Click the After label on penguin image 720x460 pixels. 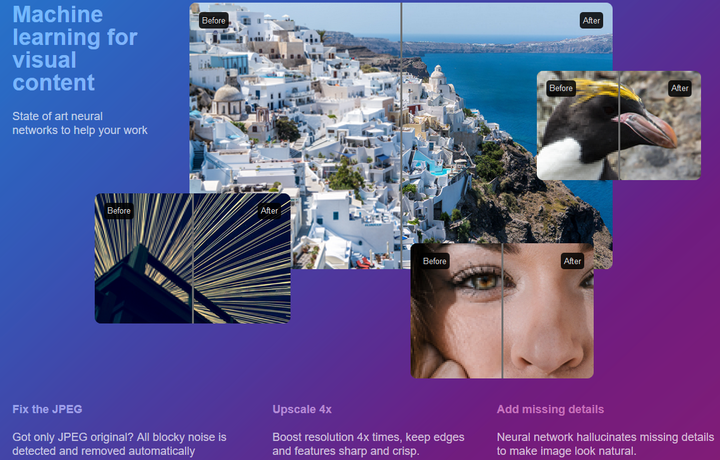pyautogui.click(x=680, y=88)
